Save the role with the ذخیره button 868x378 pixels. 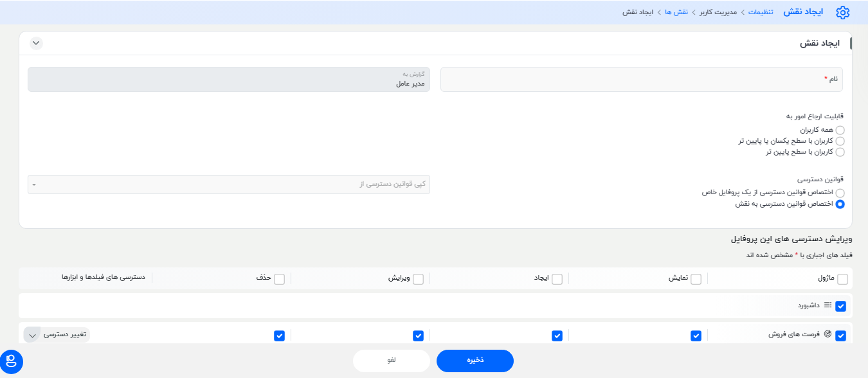[475, 361]
